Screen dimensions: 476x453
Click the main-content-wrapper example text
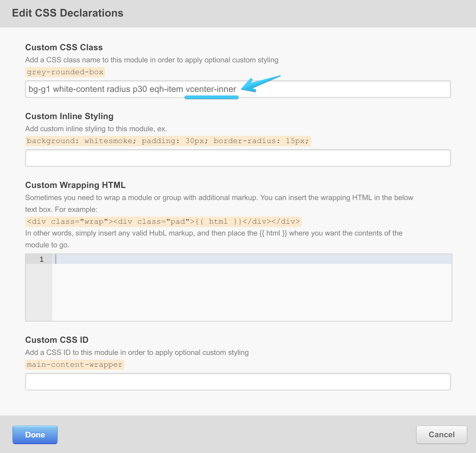tap(75, 365)
